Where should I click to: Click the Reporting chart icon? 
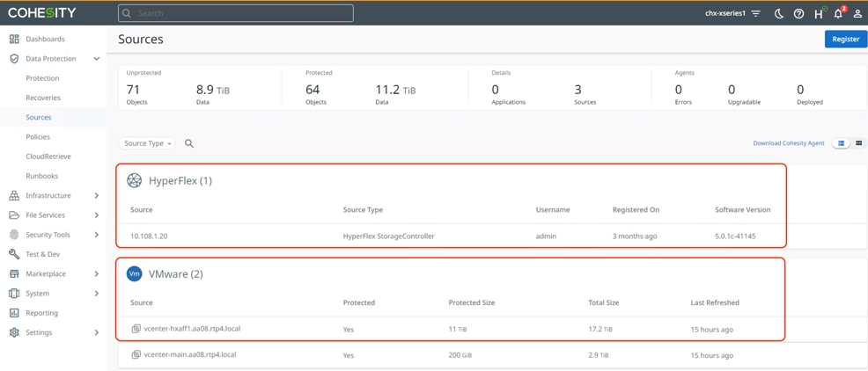pyautogui.click(x=14, y=313)
